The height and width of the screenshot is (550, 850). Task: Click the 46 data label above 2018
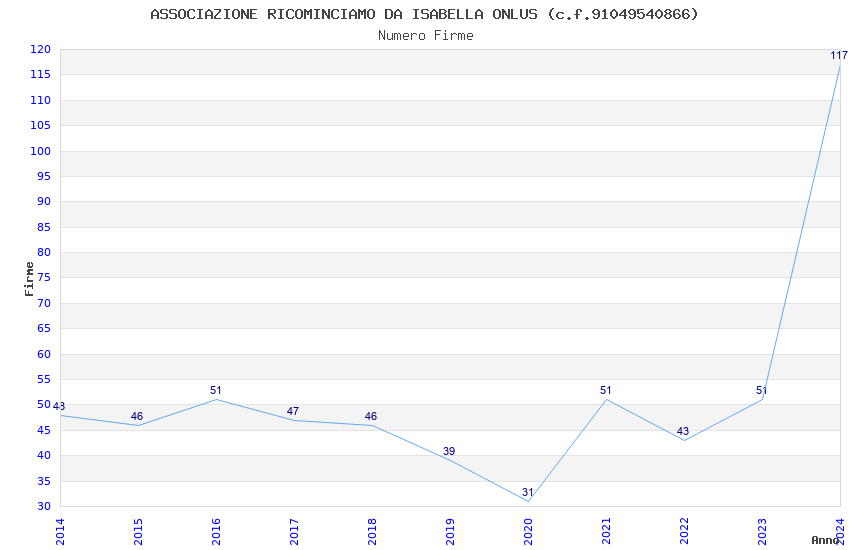(371, 416)
